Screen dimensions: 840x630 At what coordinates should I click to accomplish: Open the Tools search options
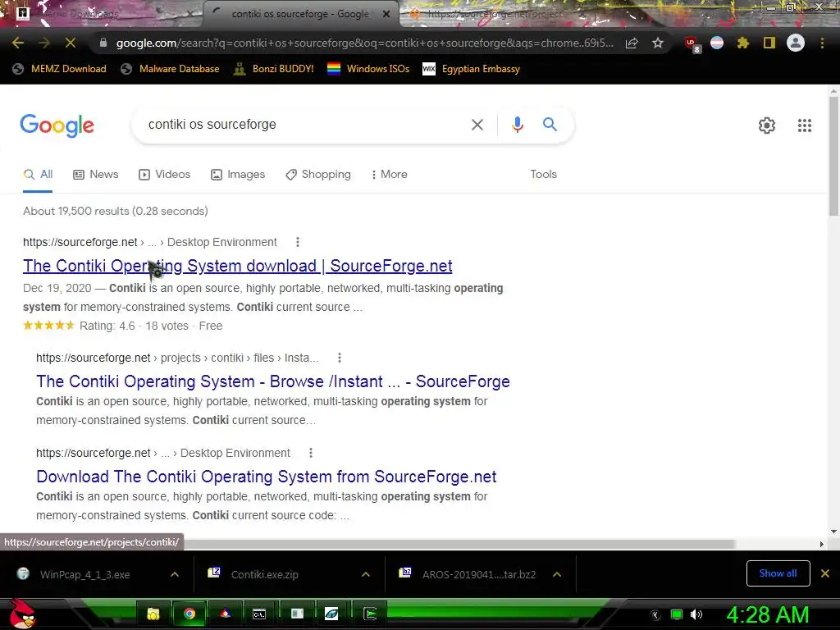[x=543, y=175]
